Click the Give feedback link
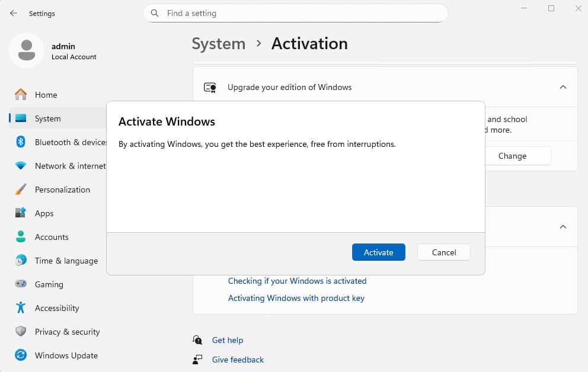Viewport: 588px width, 372px height. point(238,360)
